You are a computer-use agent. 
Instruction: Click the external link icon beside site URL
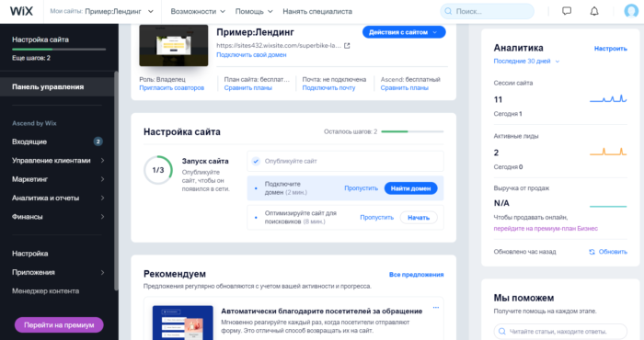pos(347,46)
